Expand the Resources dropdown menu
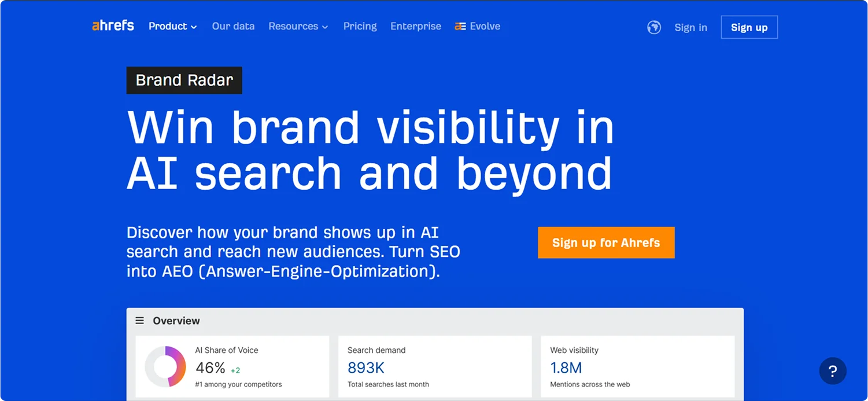The height and width of the screenshot is (401, 868). click(x=298, y=27)
